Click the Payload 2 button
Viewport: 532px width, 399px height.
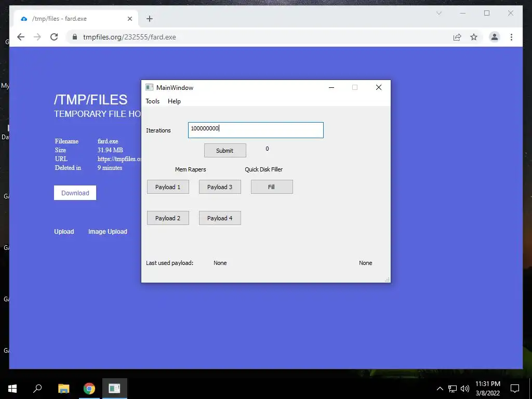[x=168, y=218]
